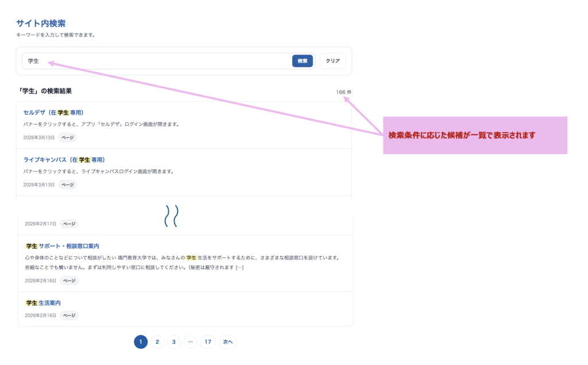Jump to last results page 17

pos(208,342)
